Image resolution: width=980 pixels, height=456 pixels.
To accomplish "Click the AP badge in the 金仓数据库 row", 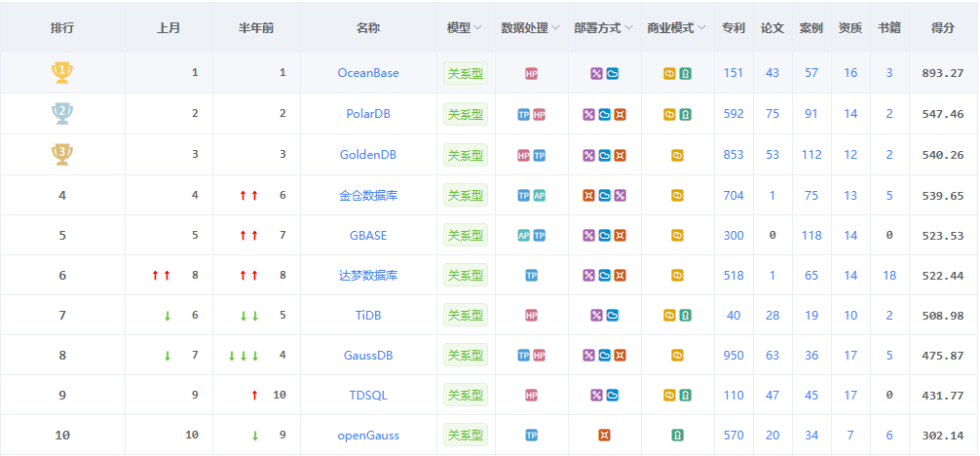I will click(x=540, y=196).
